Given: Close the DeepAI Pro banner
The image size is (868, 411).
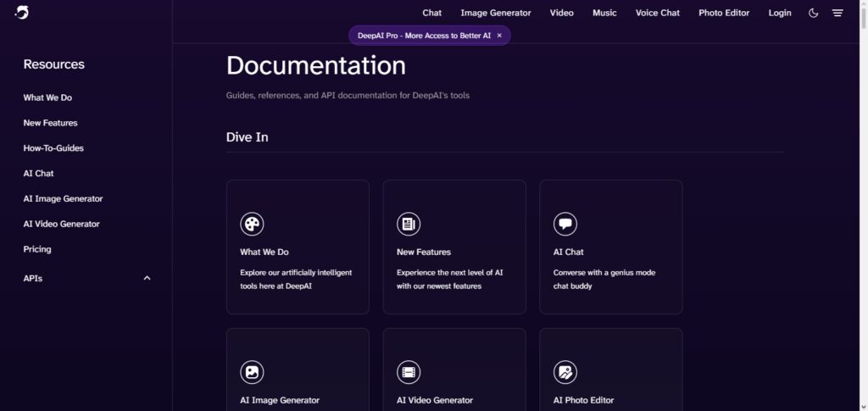Looking at the screenshot, I should [x=499, y=36].
